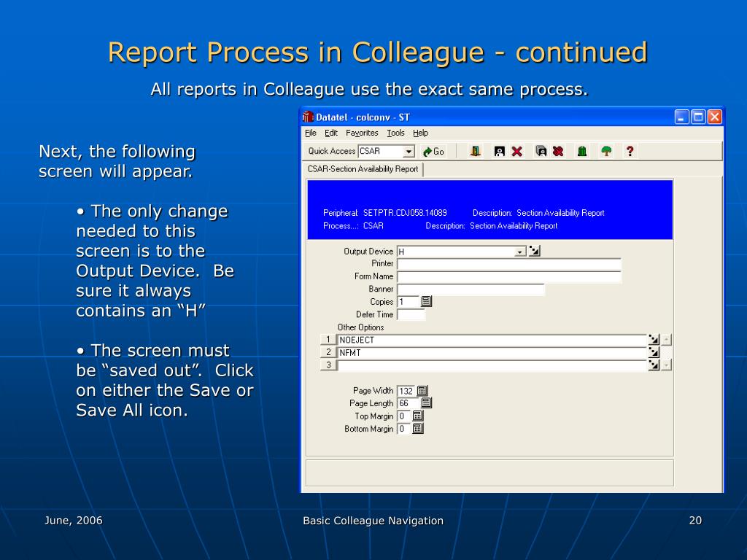Click the NOEJECT option field
747x560 pixels.
tap(492, 340)
